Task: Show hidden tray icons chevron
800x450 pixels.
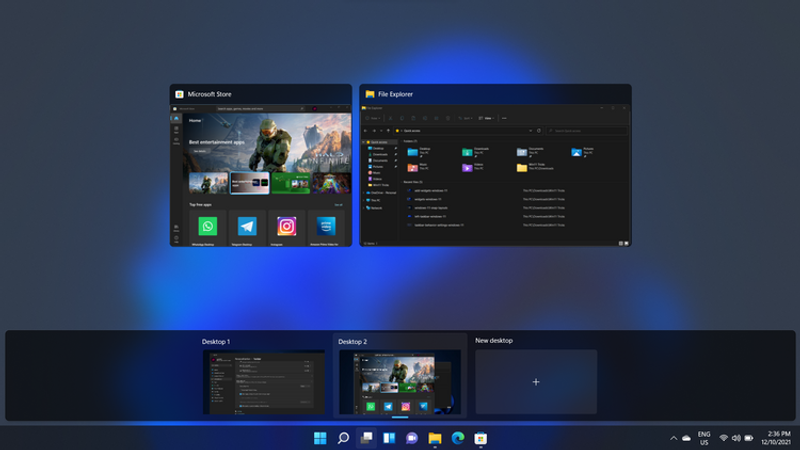Action: click(x=673, y=438)
